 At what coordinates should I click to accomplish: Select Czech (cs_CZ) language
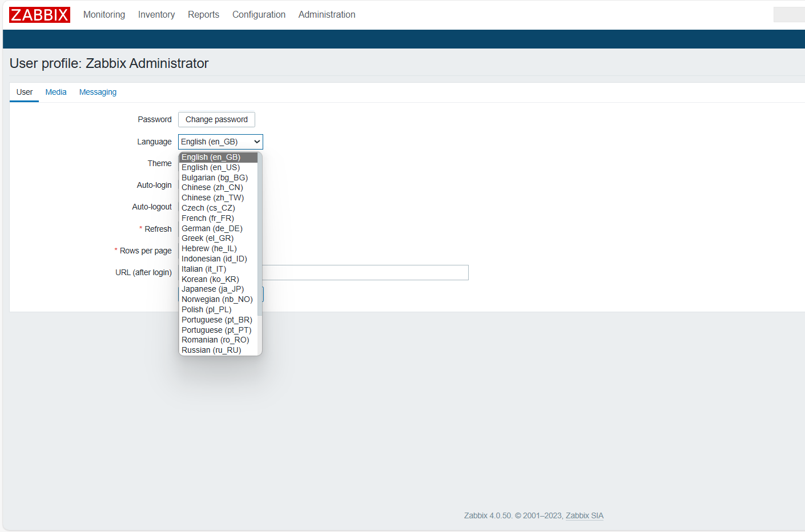(x=218, y=208)
